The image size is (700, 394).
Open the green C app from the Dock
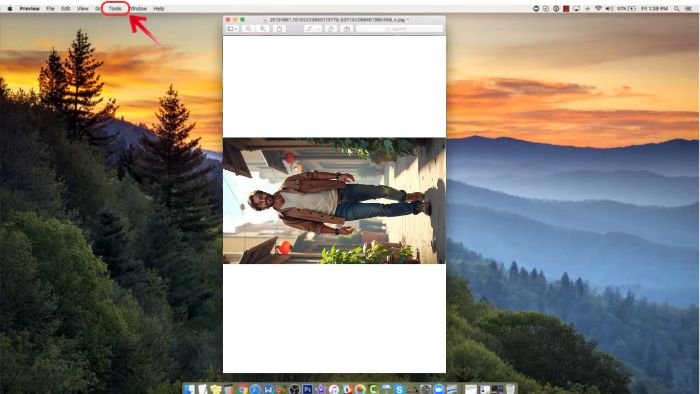pos(373,389)
